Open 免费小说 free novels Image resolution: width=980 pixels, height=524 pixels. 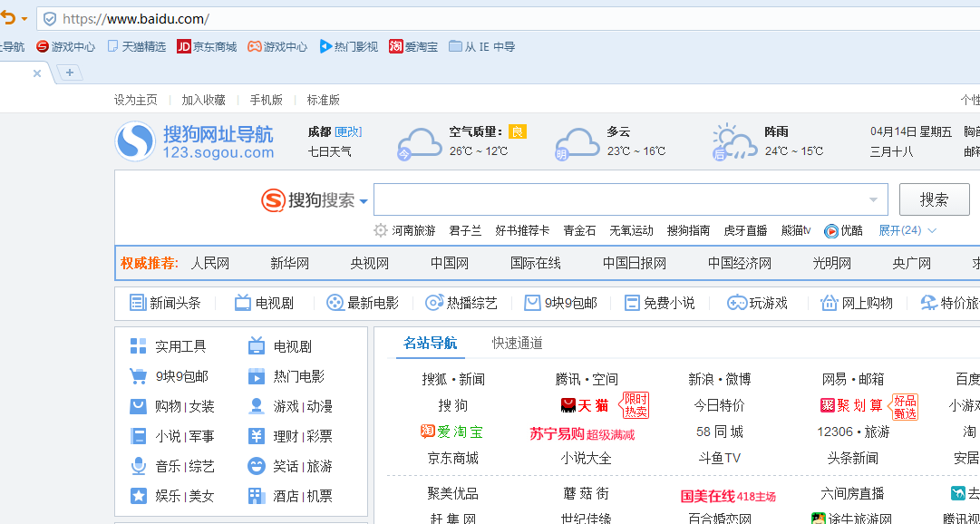pyautogui.click(x=659, y=304)
